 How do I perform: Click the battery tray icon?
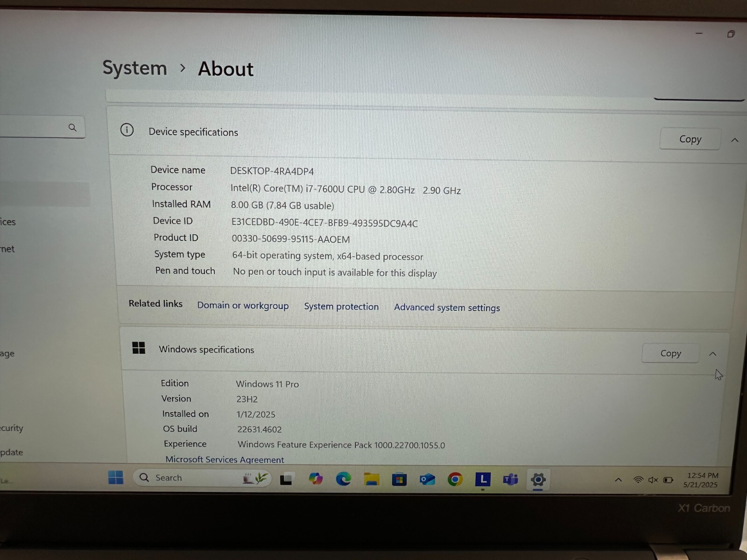point(669,480)
